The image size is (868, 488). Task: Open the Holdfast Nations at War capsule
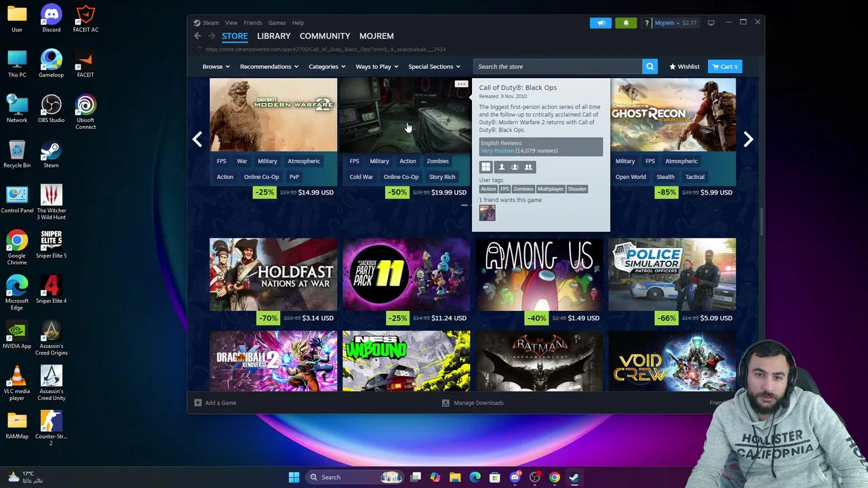point(273,274)
